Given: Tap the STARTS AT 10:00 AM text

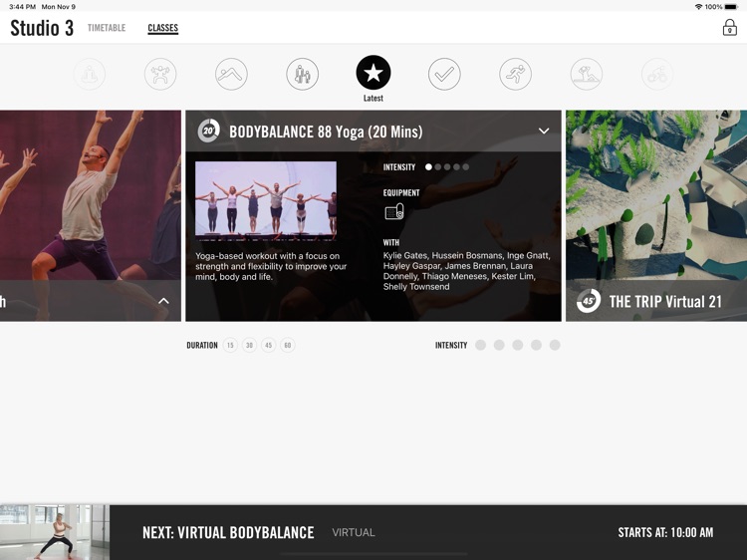Looking at the screenshot, I should coord(665,532).
